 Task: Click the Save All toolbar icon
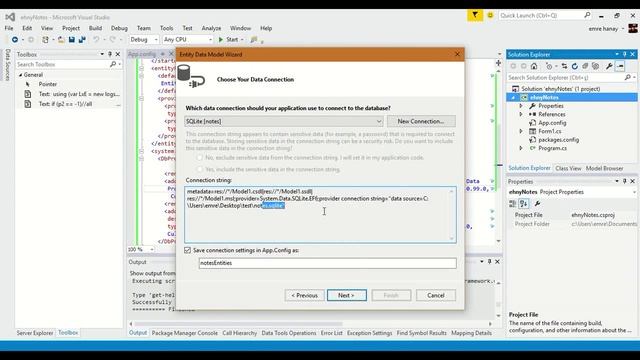click(x=82, y=40)
